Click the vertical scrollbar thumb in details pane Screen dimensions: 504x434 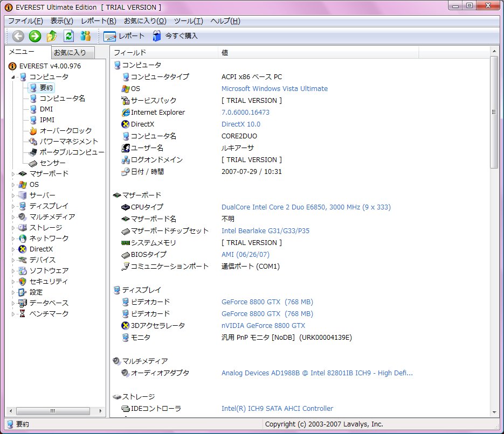pos(494,112)
